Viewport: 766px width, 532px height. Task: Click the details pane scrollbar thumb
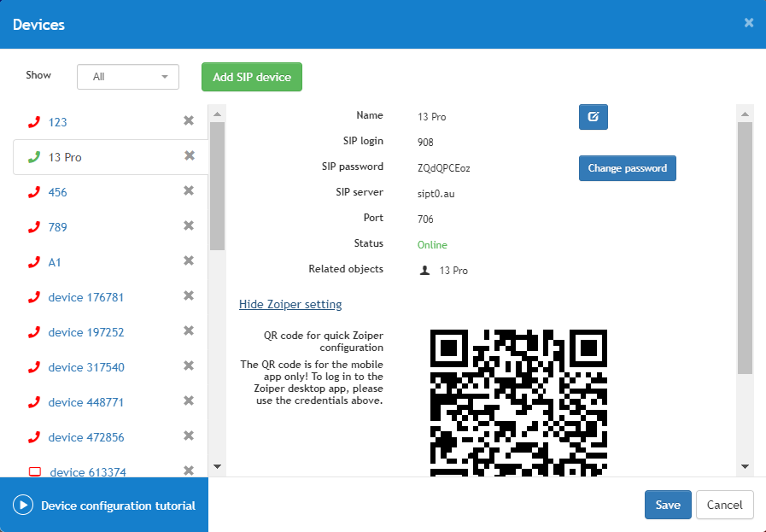click(745, 248)
